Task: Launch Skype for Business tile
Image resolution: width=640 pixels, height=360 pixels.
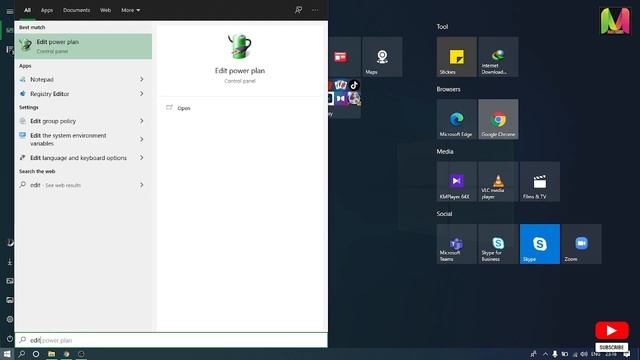Action: (x=498, y=244)
